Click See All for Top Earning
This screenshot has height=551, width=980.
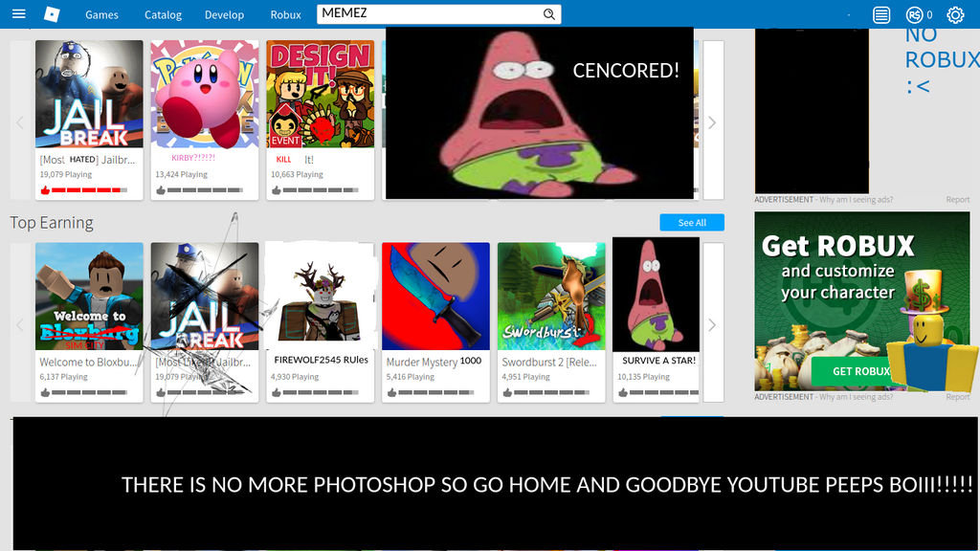point(692,222)
